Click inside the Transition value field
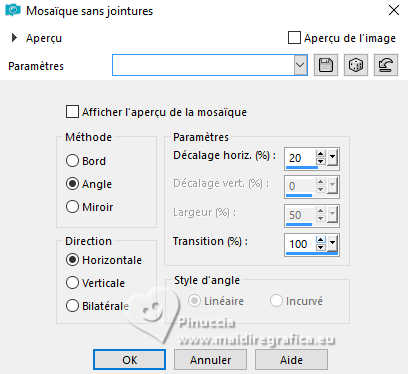Viewport: 408px width, 374px height. tap(300, 244)
